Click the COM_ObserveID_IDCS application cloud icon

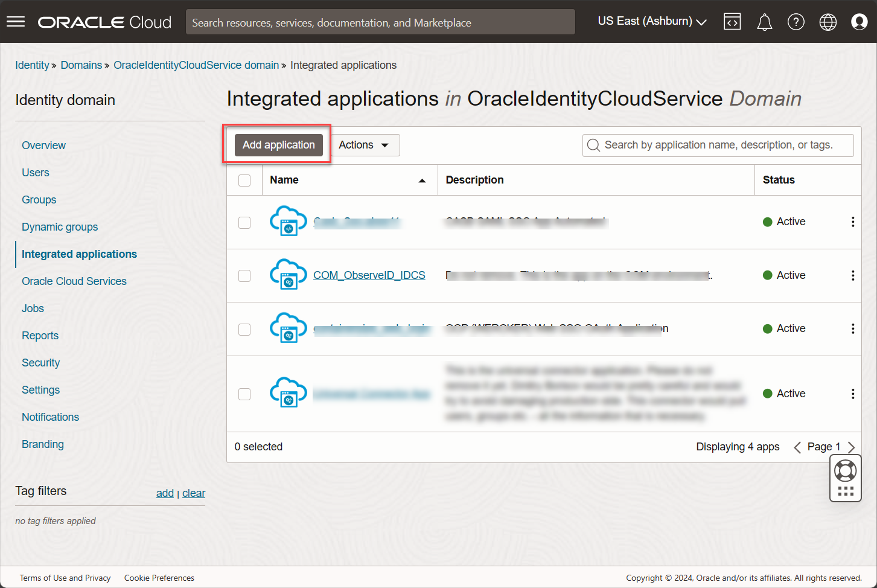(288, 275)
